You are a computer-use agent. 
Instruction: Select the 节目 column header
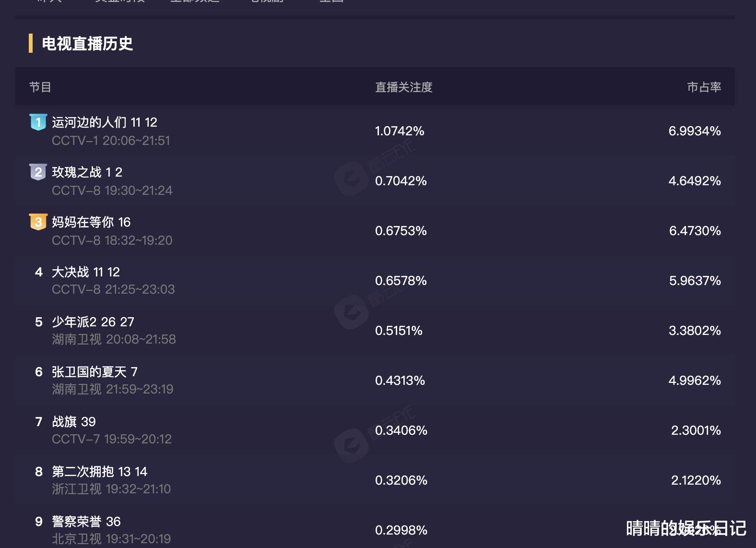click(40, 87)
